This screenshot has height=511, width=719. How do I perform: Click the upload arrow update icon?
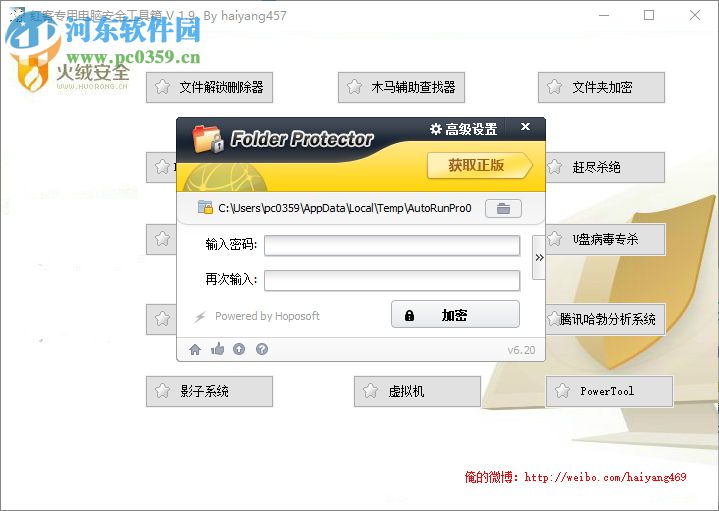coord(239,349)
